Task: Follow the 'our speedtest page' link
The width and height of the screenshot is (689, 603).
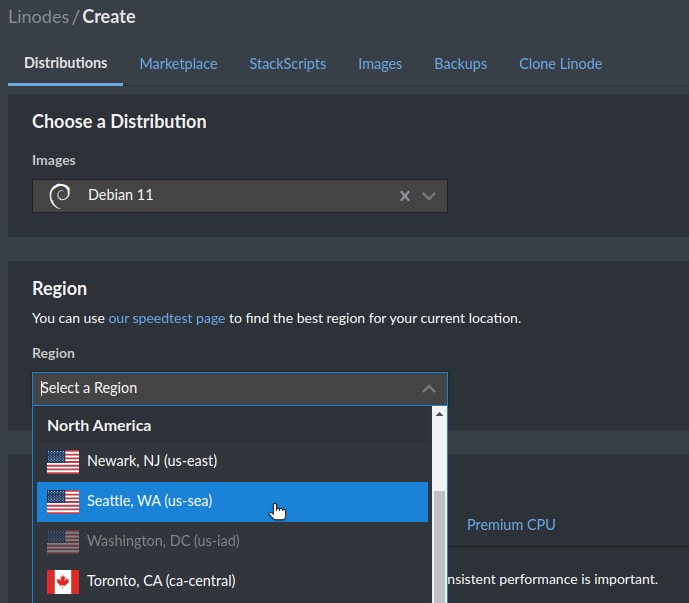Action: coord(167,318)
